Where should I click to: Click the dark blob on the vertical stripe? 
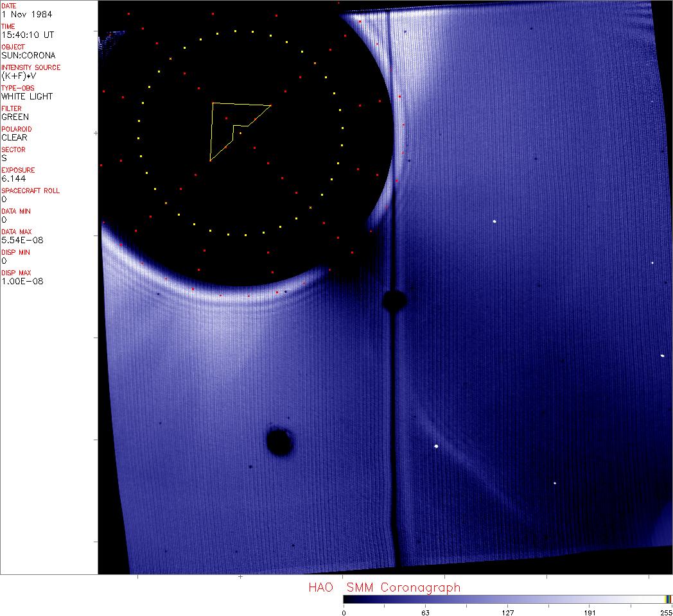pyautogui.click(x=394, y=299)
